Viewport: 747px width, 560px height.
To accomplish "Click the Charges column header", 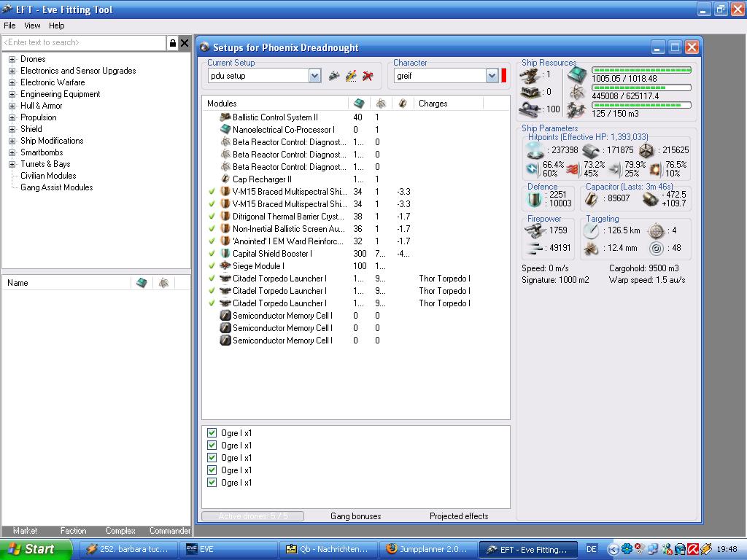I will (x=433, y=104).
